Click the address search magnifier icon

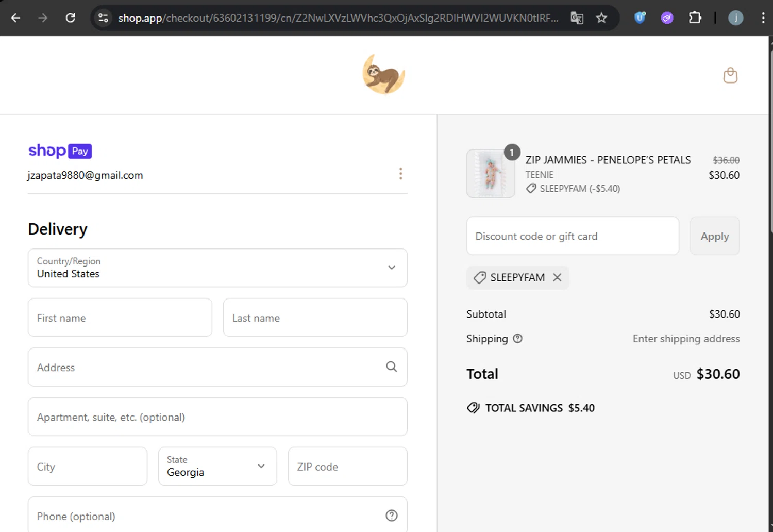tap(392, 367)
